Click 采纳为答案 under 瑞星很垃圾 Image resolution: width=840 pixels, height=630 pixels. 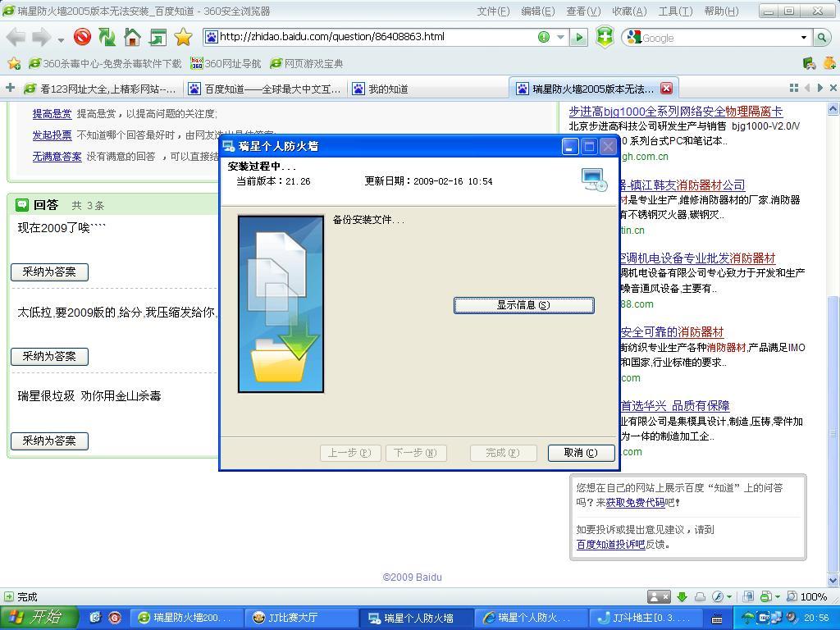pos(49,441)
